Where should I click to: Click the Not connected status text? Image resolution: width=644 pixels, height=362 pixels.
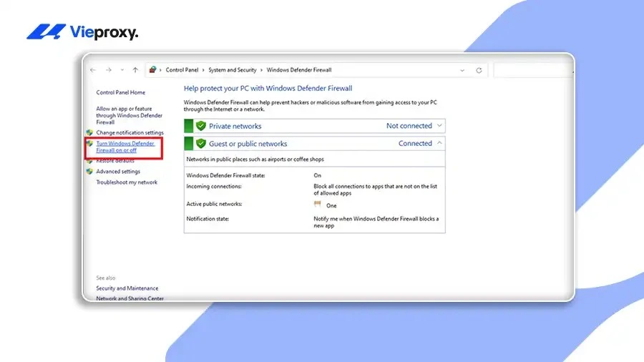pyautogui.click(x=409, y=126)
